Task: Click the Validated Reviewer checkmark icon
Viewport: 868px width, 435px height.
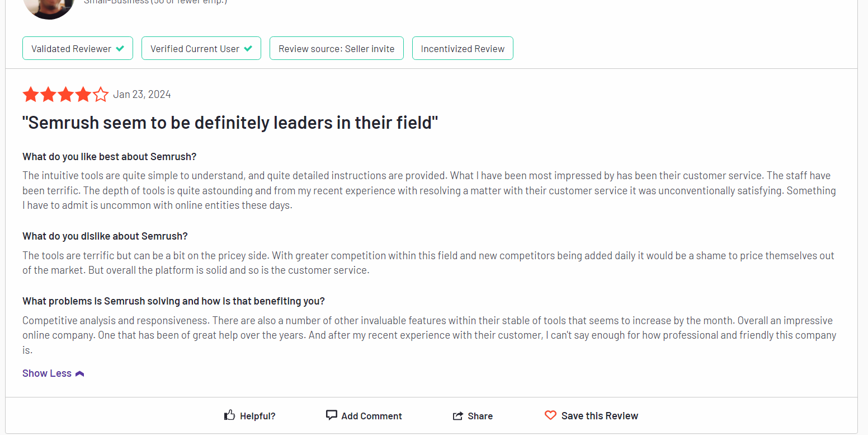Action: point(120,49)
